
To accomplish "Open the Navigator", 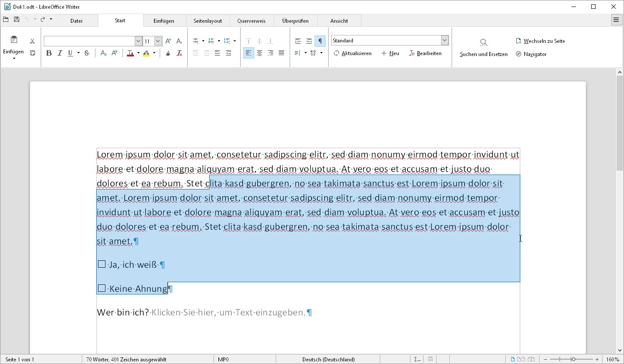I will 531,54.
